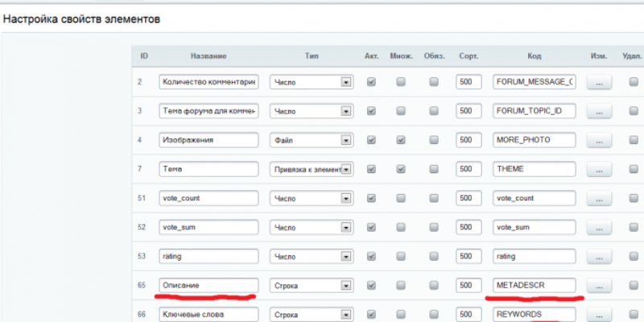644x322 pixels.
Task: Click the Описание name input field
Action: coord(208,285)
